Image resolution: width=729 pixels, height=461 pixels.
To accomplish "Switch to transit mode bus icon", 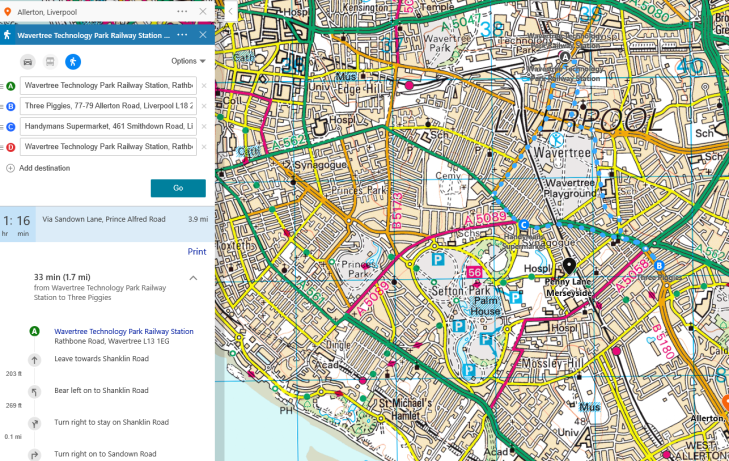I will (50, 61).
